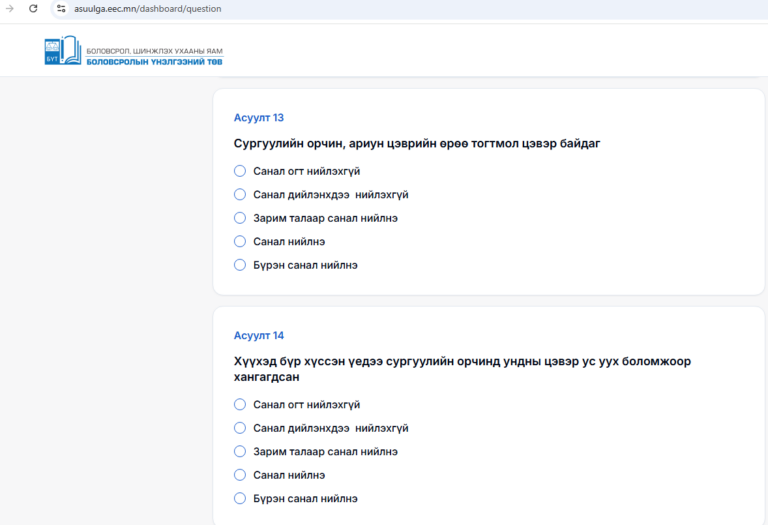Screen dimensions: 768x525
Task: Click the 'Асуулт 14' heading label
Action: coord(258,335)
